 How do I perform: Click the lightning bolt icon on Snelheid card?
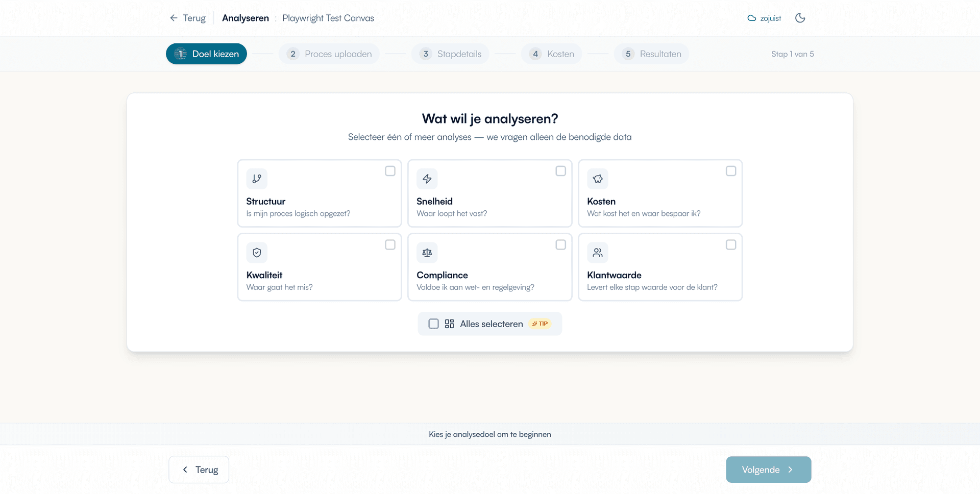(x=427, y=179)
